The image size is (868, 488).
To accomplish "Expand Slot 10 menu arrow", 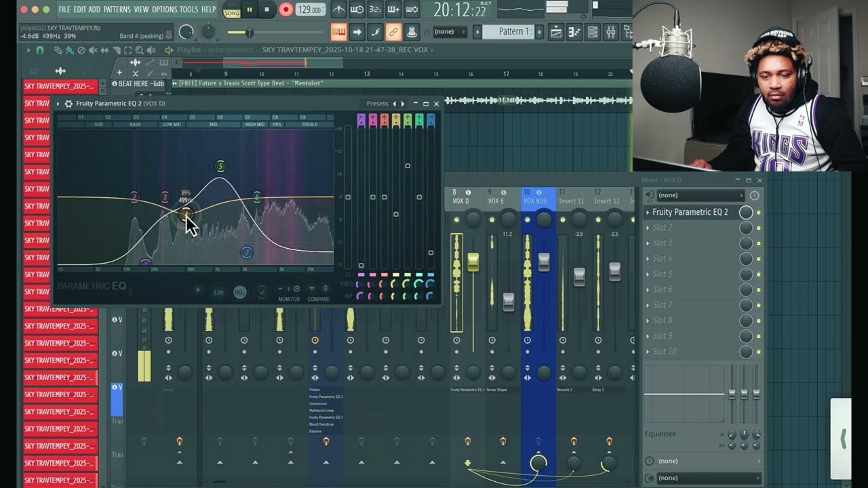I will (x=648, y=351).
